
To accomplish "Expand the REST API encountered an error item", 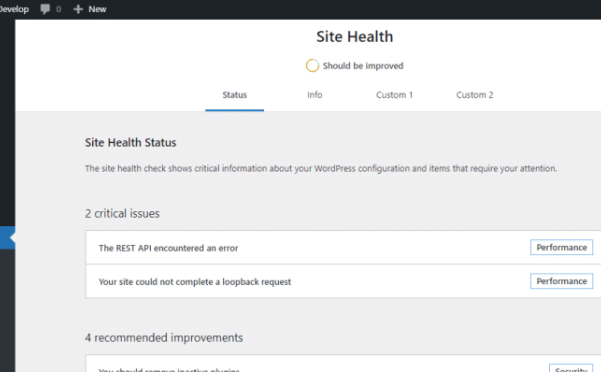I will 343,247.
